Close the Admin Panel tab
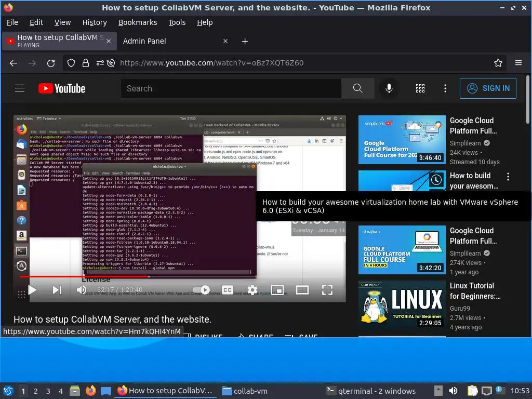 click(225, 41)
